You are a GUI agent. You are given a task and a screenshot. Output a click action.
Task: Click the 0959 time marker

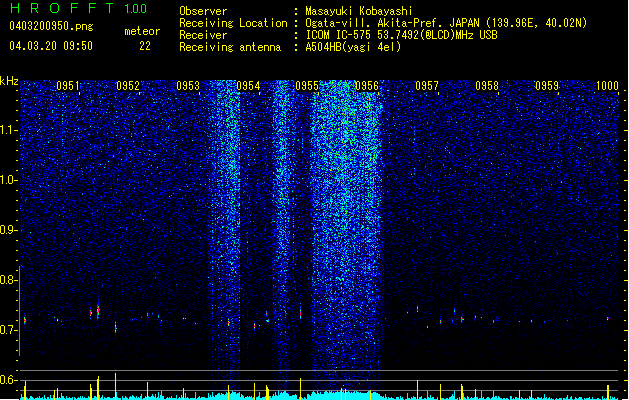(547, 86)
